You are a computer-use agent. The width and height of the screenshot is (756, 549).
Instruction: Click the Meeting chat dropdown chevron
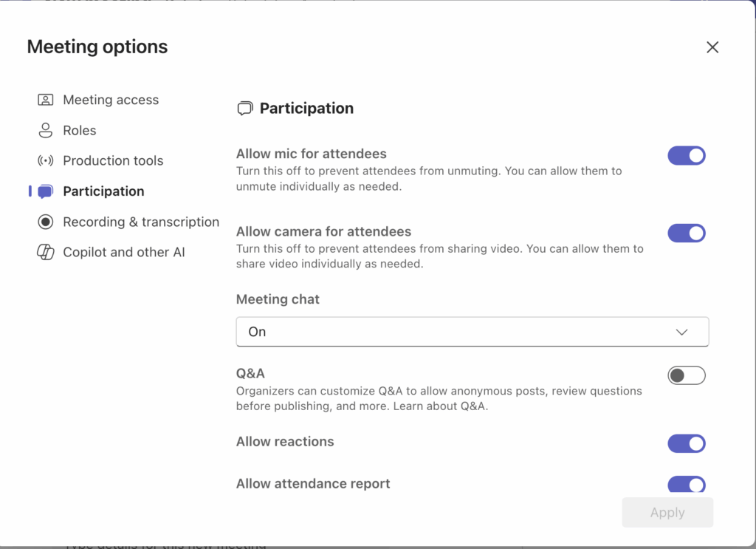pyautogui.click(x=681, y=332)
